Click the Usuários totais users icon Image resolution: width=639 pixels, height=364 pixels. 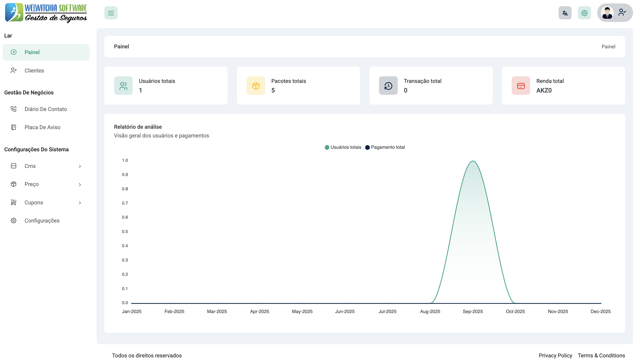point(123,86)
